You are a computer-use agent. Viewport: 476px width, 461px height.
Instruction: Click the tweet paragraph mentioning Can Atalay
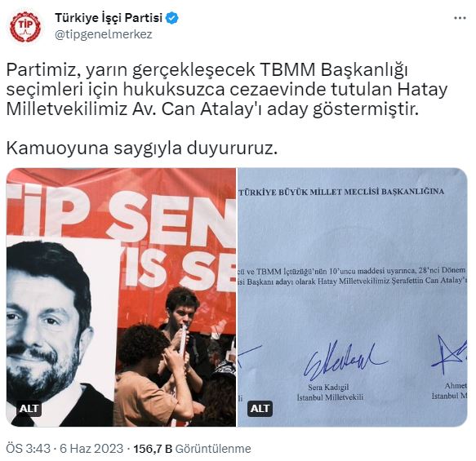coord(227,90)
